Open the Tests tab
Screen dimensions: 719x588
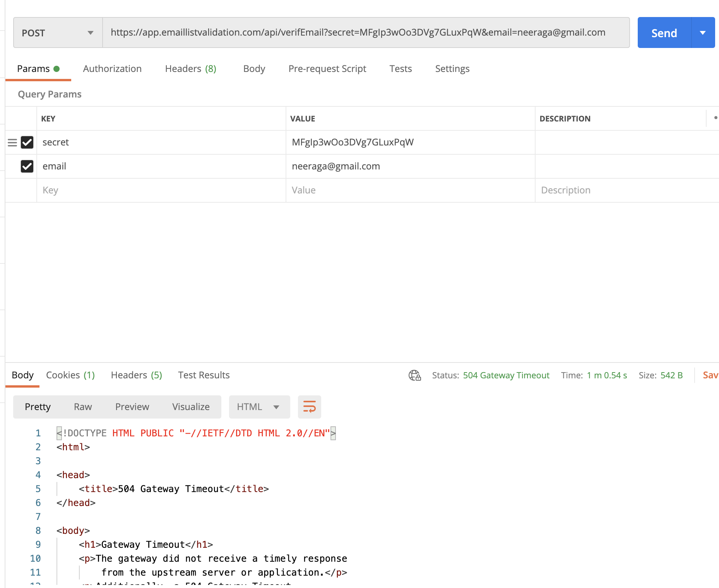coord(401,69)
